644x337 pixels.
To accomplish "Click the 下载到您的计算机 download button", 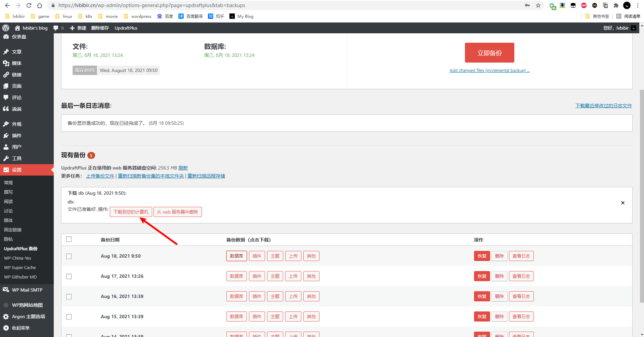I will (131, 212).
